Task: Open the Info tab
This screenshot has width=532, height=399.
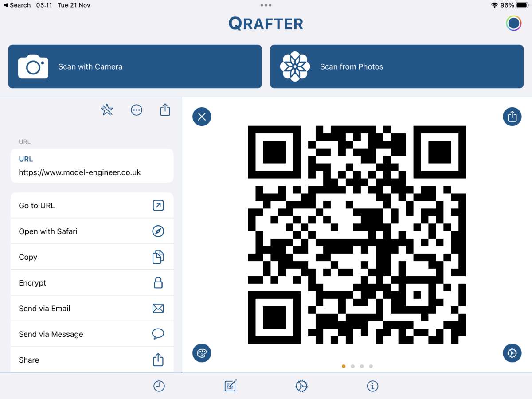Action: tap(373, 386)
